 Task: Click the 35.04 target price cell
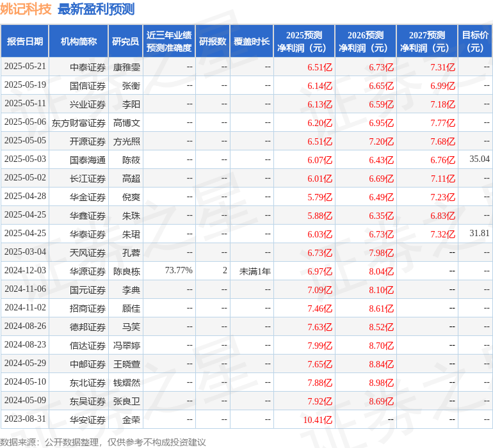[x=479, y=159]
